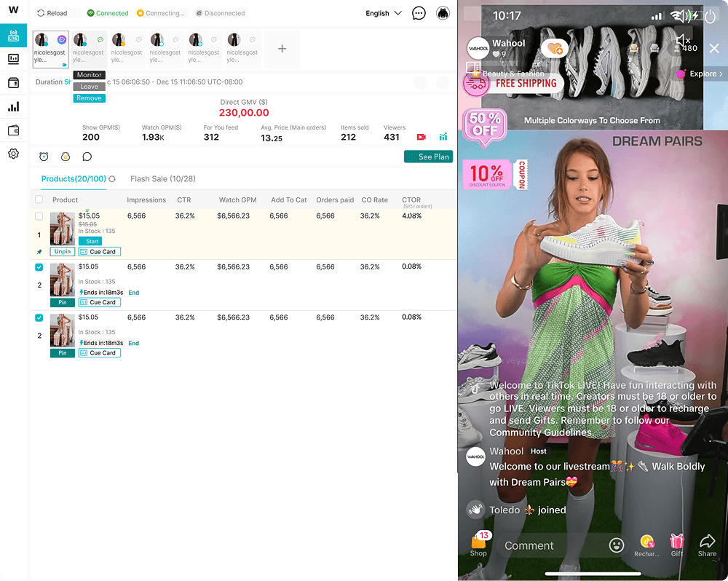Open the chat support bubble icon
This screenshot has width=728, height=581.
(x=419, y=13)
